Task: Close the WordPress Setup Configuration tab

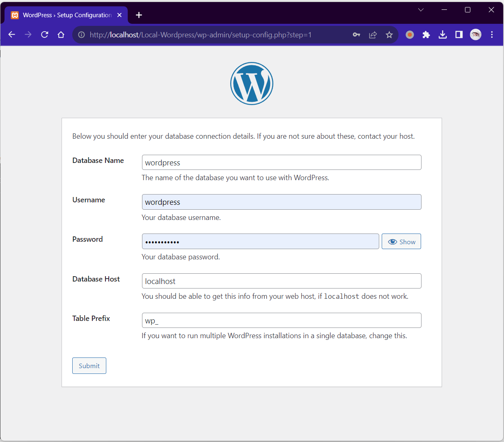Action: [x=119, y=15]
